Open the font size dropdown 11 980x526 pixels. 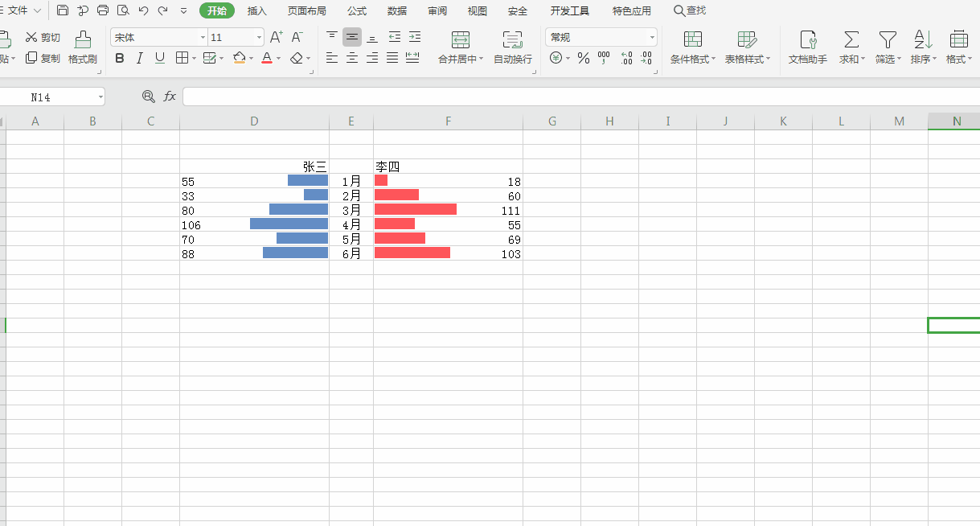(259, 38)
